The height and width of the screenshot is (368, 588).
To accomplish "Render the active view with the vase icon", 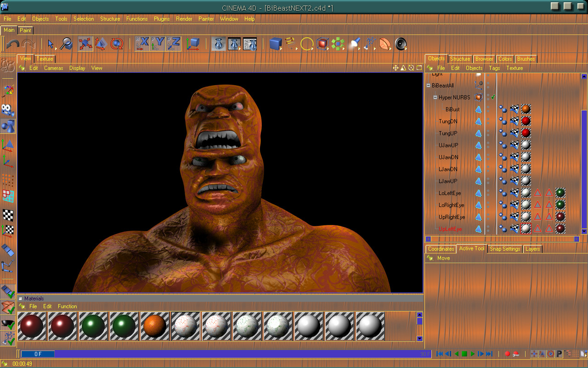I will click(x=219, y=44).
